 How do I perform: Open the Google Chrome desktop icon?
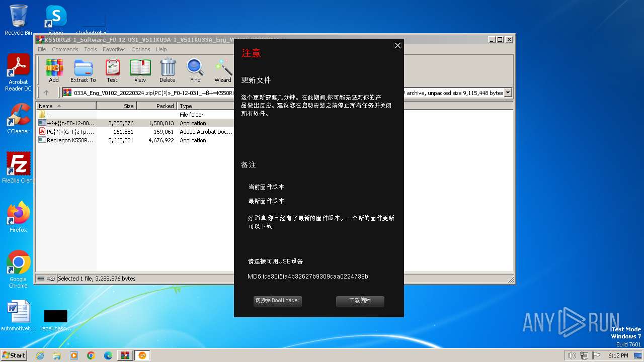(18, 269)
